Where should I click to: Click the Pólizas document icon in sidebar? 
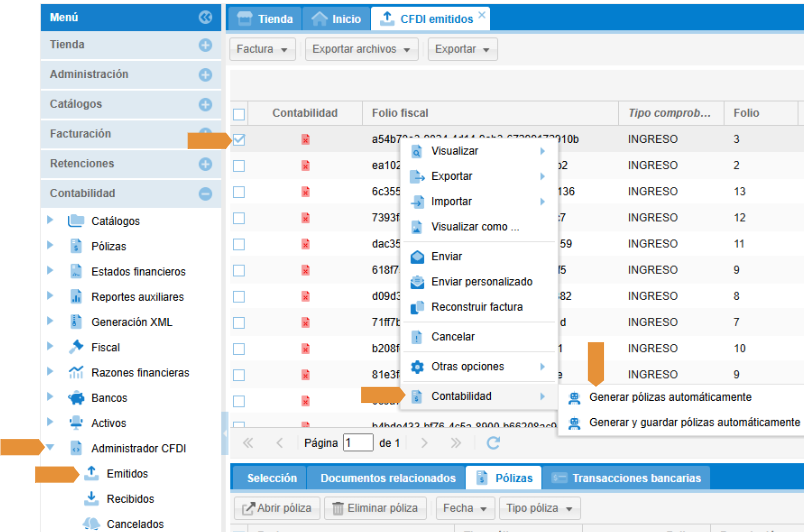point(76,246)
